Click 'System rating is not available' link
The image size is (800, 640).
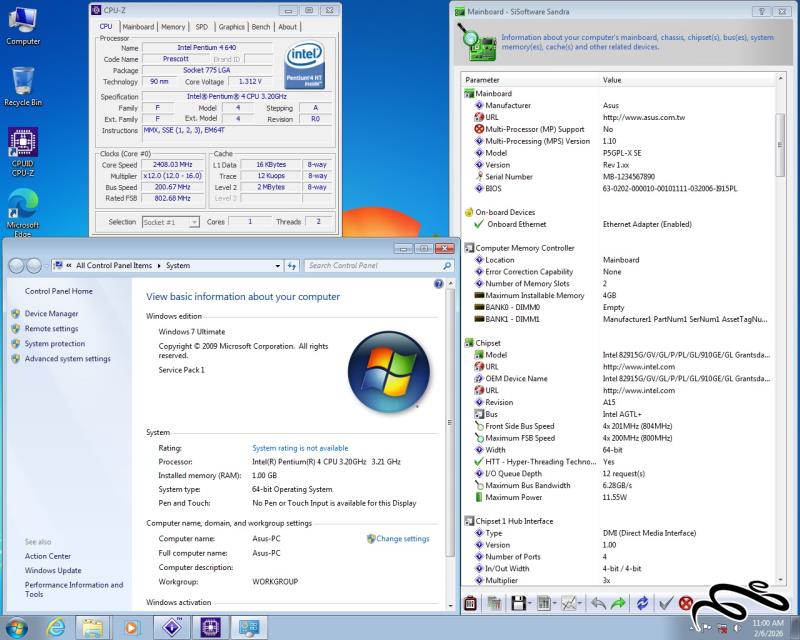300,448
